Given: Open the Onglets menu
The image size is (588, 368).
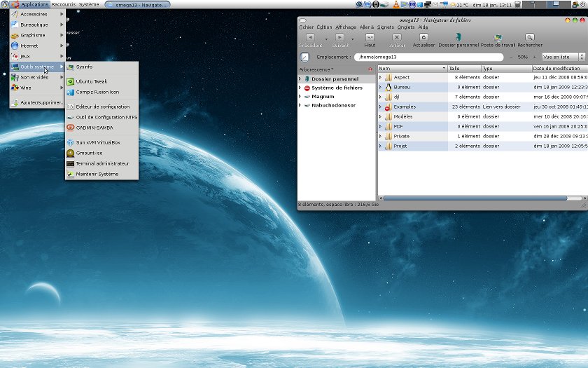Looking at the screenshot, I should tap(406, 27).
